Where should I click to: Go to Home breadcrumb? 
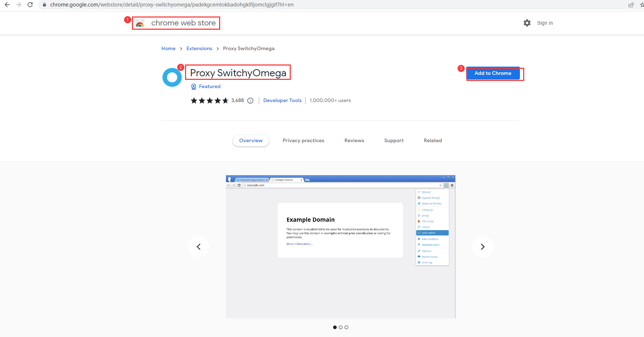(169, 48)
